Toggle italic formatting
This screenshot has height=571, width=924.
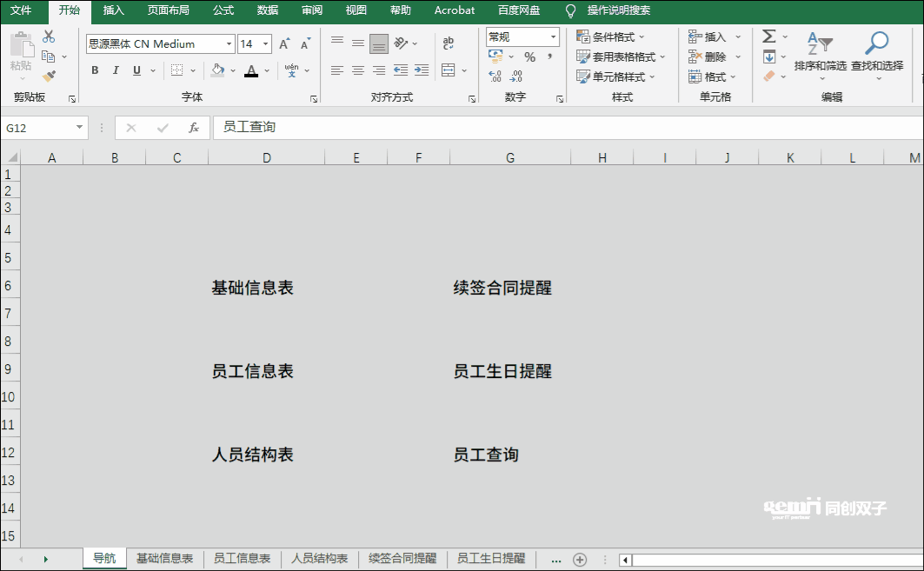[116, 70]
